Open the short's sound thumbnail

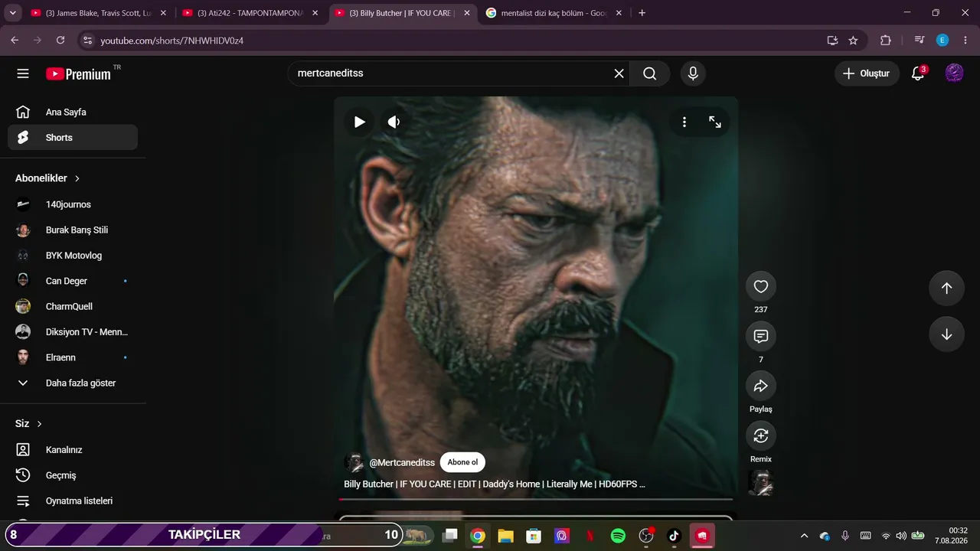[761, 483]
